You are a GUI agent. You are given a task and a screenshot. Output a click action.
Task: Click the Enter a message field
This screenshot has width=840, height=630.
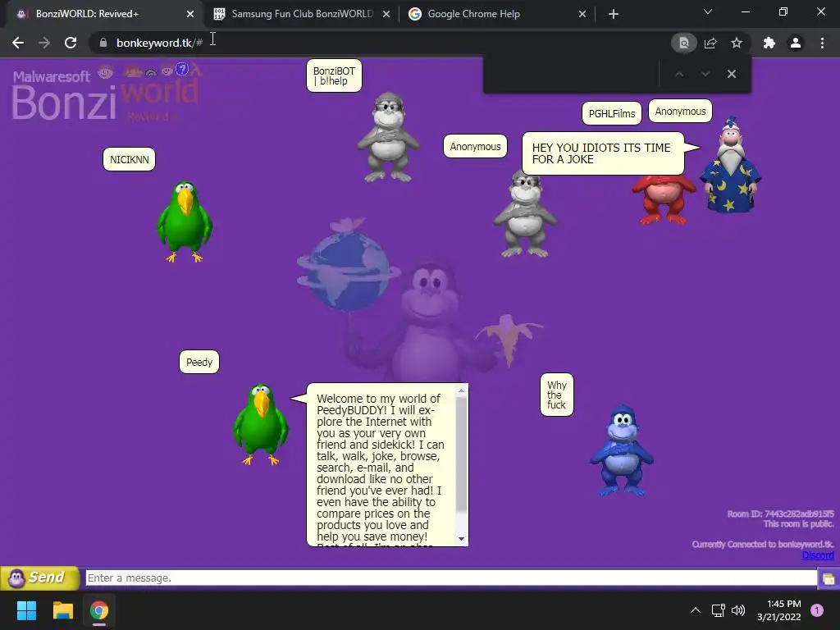point(451,578)
